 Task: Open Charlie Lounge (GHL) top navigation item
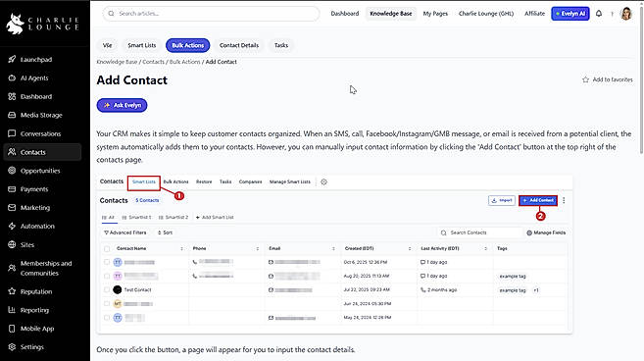486,14
